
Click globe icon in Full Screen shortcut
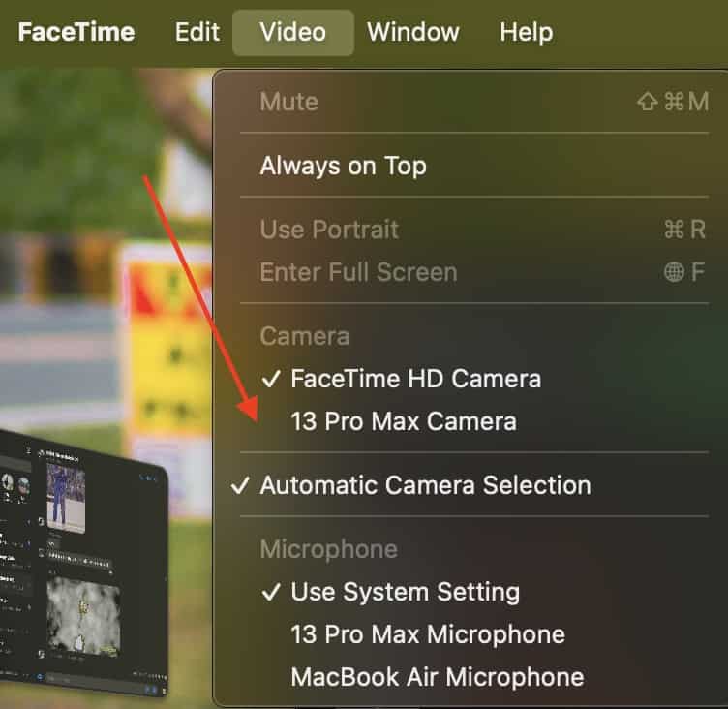click(674, 272)
